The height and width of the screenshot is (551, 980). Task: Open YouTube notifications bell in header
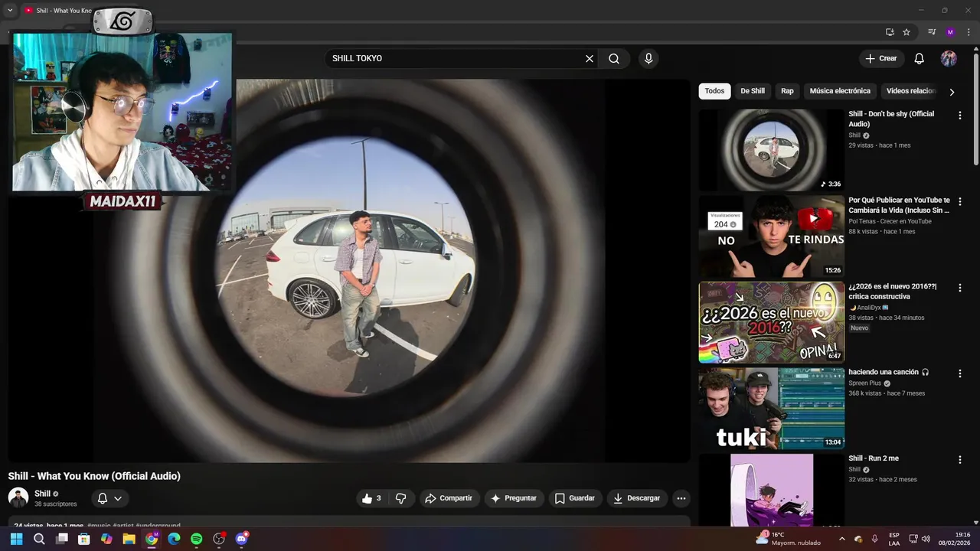920,59
